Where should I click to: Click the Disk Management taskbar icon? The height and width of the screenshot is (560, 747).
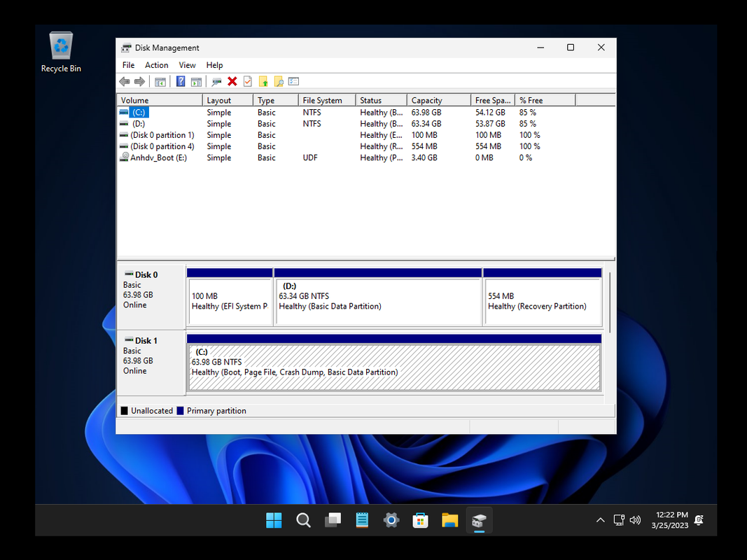coord(480,521)
